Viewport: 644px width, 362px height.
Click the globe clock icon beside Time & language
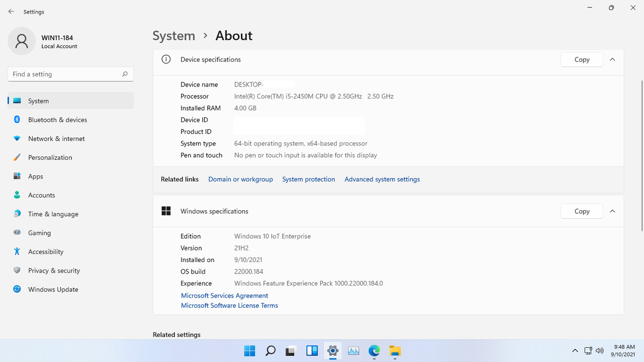click(x=17, y=214)
